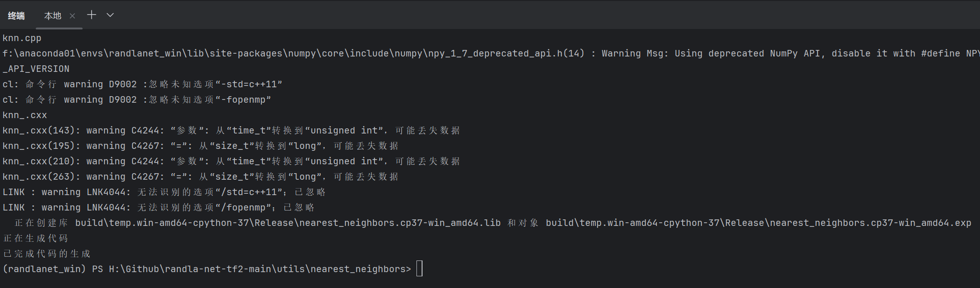Image resolution: width=980 pixels, height=288 pixels.
Task: Select the 终端 panel title
Action: [x=16, y=16]
